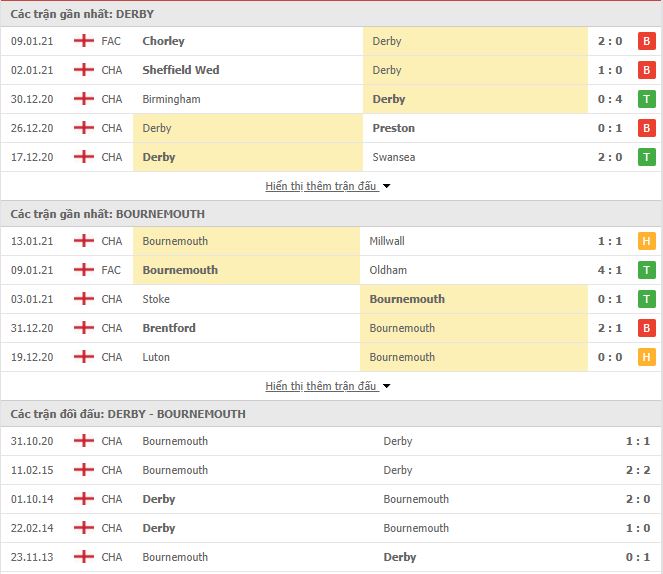Image resolution: width=663 pixels, height=574 pixels.
Task: Expand more Derby matches dropdown arrow
Action: point(386,186)
